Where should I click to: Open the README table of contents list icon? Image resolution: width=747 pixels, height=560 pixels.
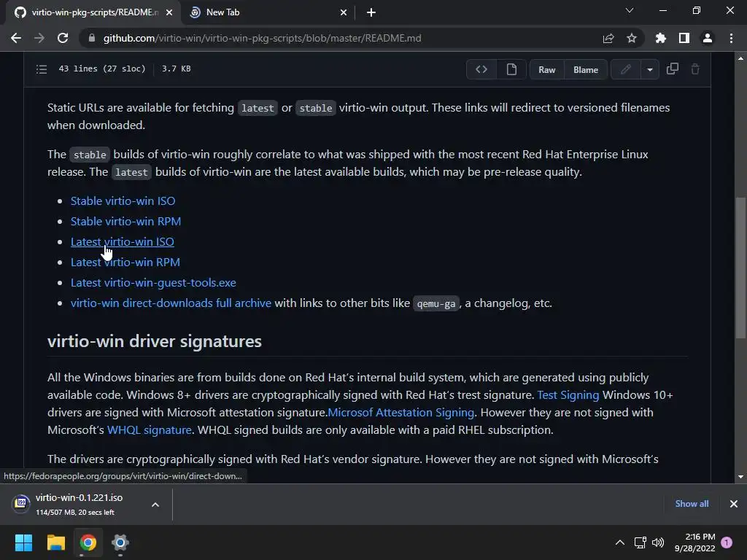[42, 69]
